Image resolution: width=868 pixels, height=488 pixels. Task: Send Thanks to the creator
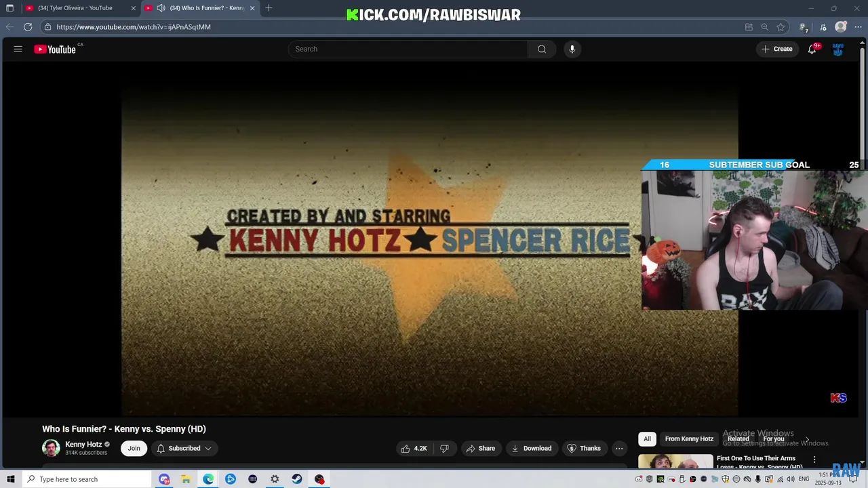click(584, 448)
